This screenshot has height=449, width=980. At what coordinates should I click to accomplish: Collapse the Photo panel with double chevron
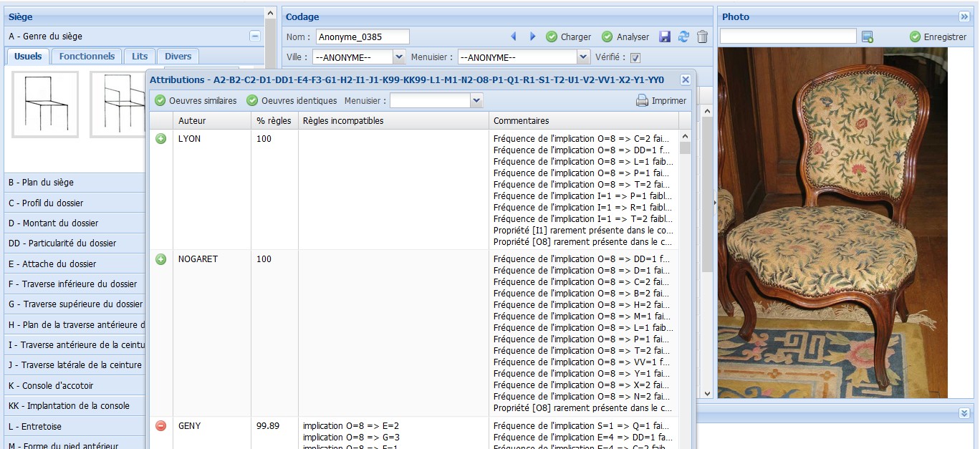(964, 16)
